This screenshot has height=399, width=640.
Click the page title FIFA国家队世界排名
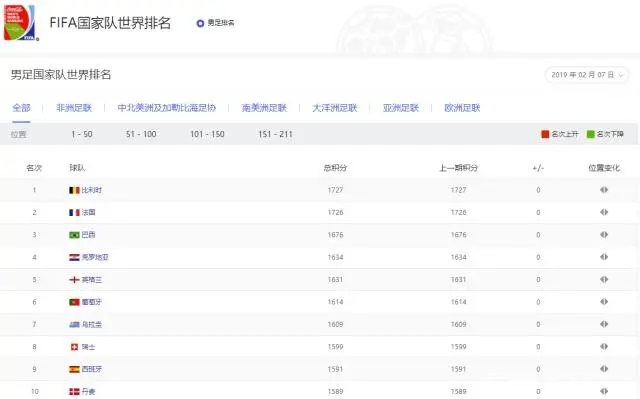(x=110, y=23)
